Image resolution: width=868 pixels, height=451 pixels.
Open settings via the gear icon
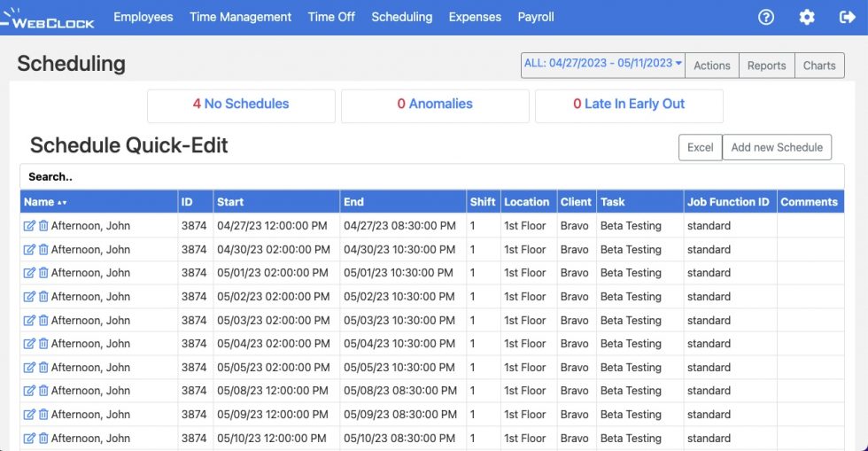coord(807,17)
